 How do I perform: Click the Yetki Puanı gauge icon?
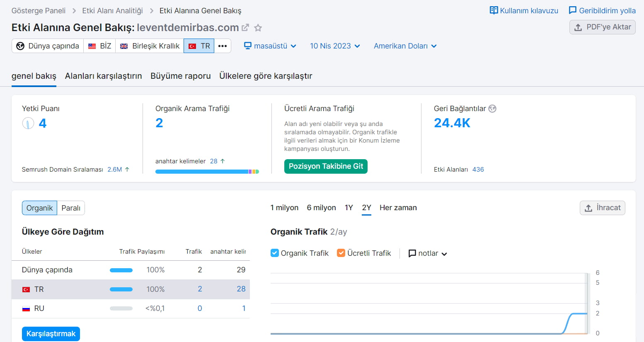28,123
